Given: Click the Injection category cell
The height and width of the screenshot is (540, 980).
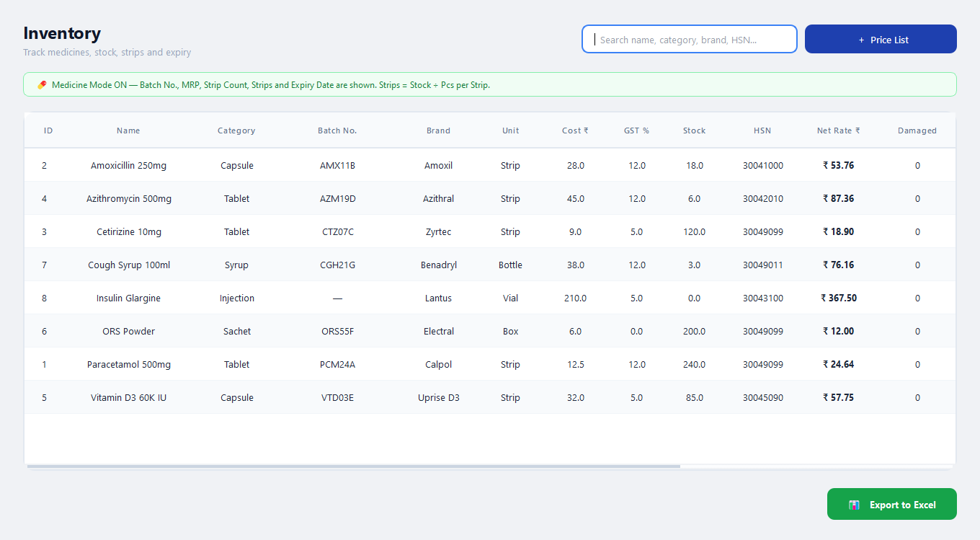Looking at the screenshot, I should click(x=236, y=298).
